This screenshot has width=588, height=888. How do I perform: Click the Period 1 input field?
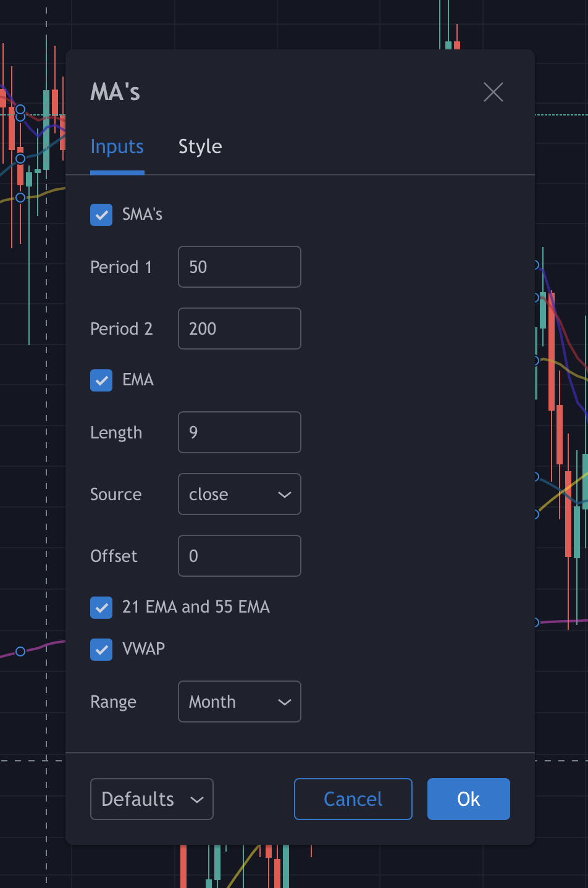click(239, 267)
